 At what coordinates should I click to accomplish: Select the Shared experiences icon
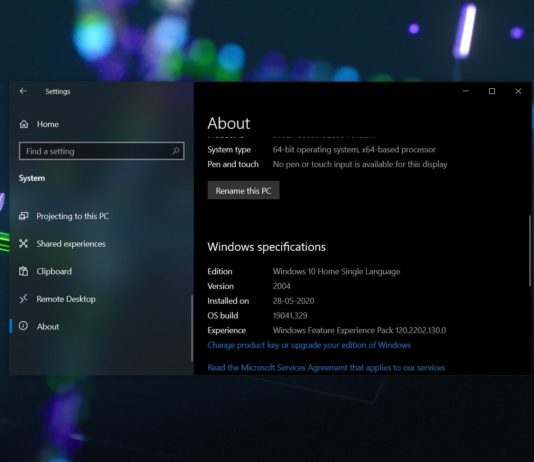point(23,243)
